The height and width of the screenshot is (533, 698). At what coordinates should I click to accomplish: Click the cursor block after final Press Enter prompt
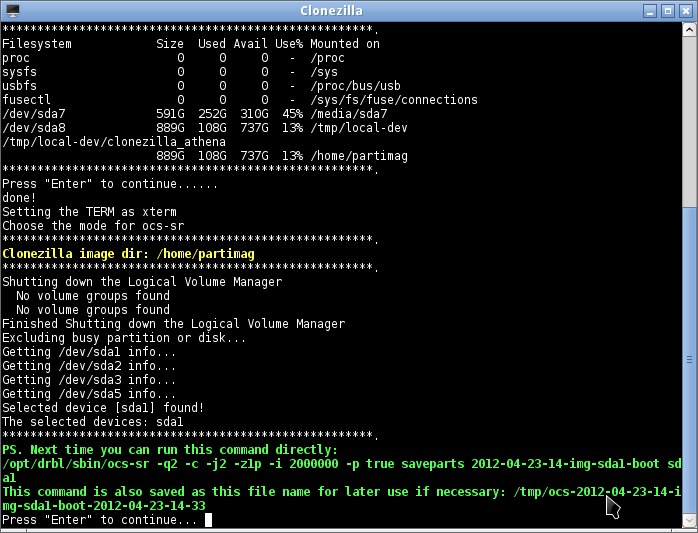(x=208, y=520)
